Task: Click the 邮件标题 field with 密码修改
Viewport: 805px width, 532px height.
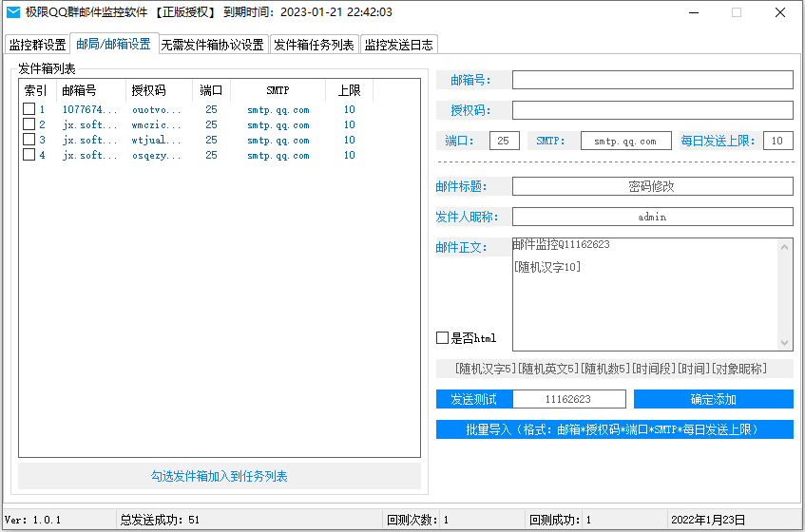Action: [x=653, y=186]
